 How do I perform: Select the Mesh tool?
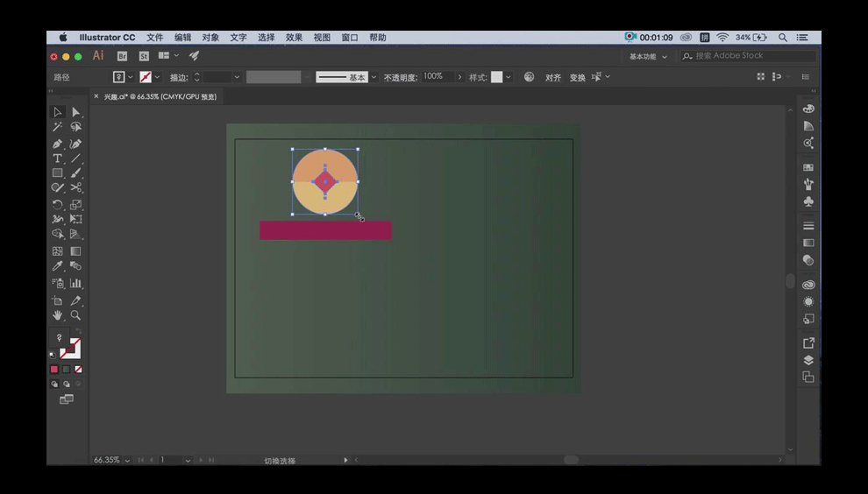pyautogui.click(x=57, y=251)
